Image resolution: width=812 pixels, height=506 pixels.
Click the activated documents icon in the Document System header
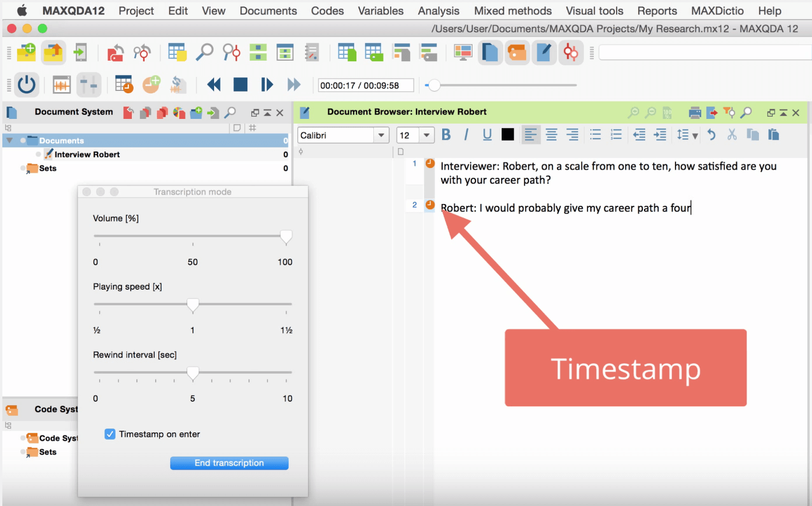point(145,113)
